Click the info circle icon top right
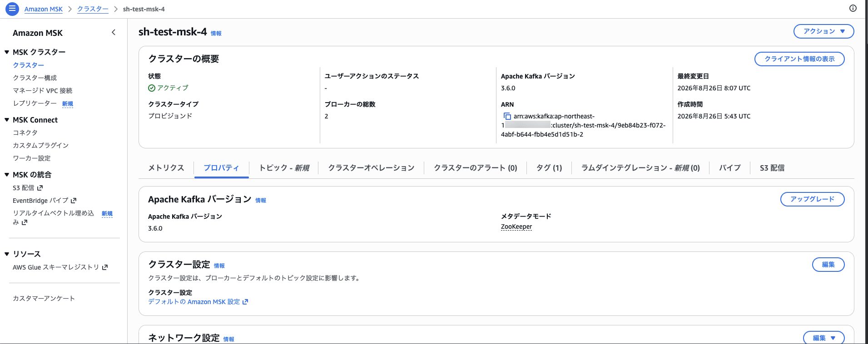 [853, 8]
